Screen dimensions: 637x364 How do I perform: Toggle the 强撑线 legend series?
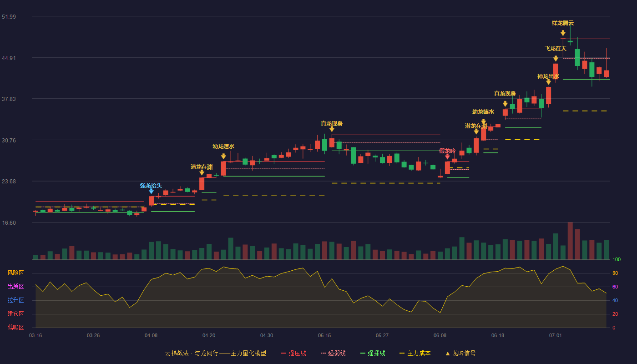[x=373, y=353]
